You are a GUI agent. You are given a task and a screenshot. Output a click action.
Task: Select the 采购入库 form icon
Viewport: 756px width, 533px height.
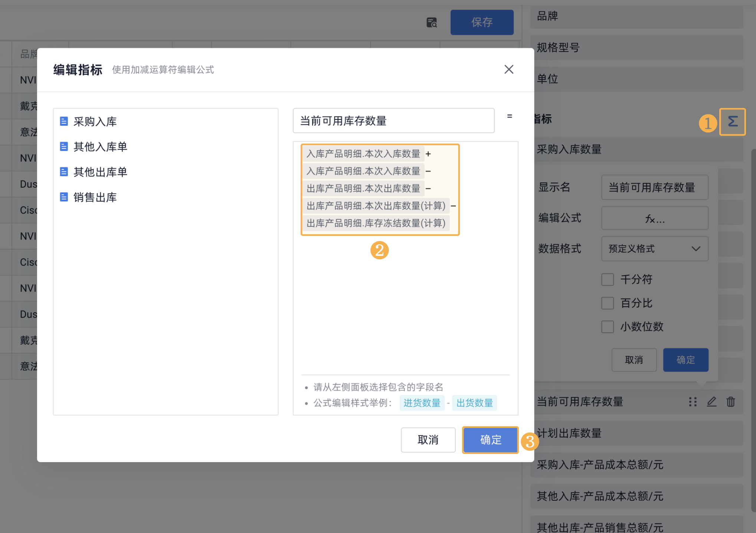click(x=64, y=121)
